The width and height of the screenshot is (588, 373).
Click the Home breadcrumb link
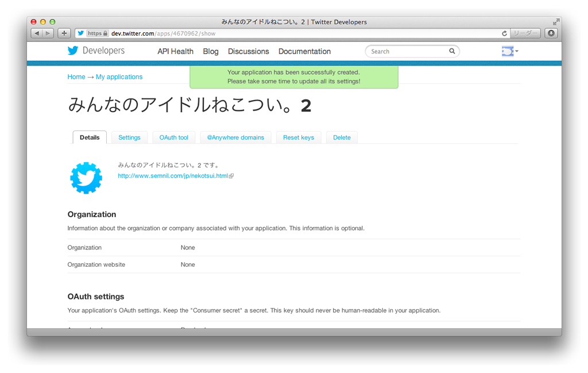click(76, 76)
